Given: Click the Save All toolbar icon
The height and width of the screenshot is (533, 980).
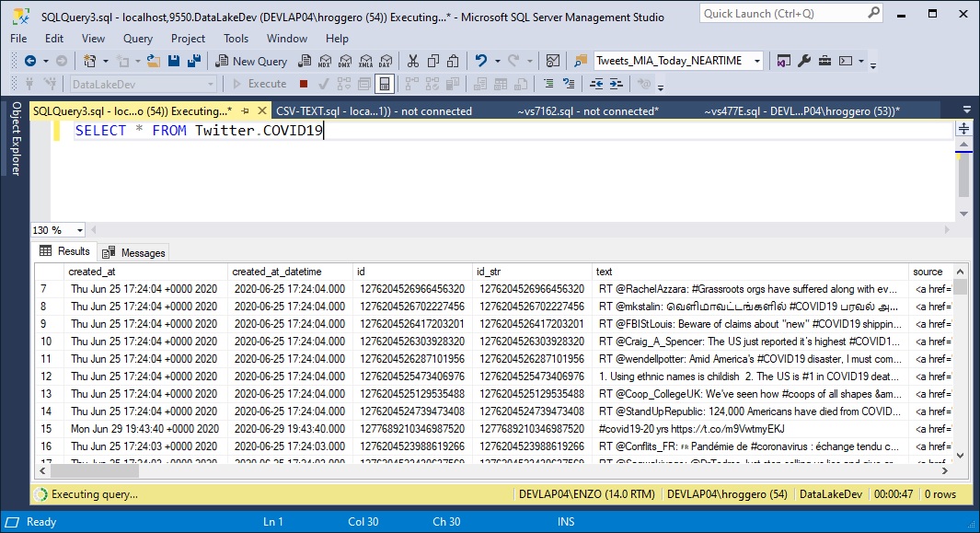Looking at the screenshot, I should click(194, 61).
